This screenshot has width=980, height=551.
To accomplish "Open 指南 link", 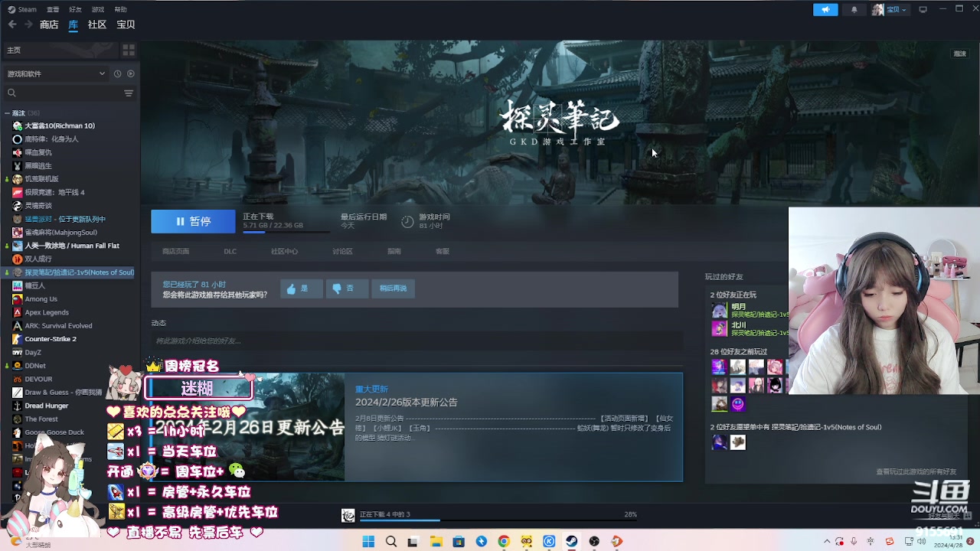I will (394, 251).
